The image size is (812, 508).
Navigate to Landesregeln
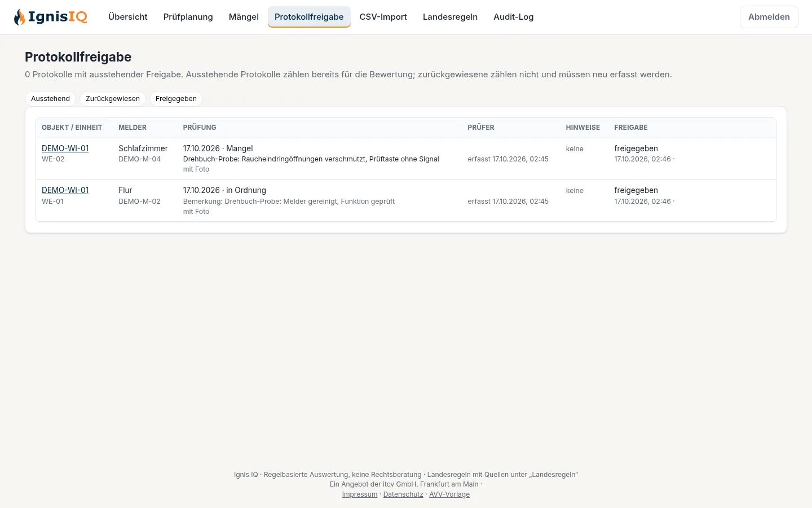click(450, 17)
